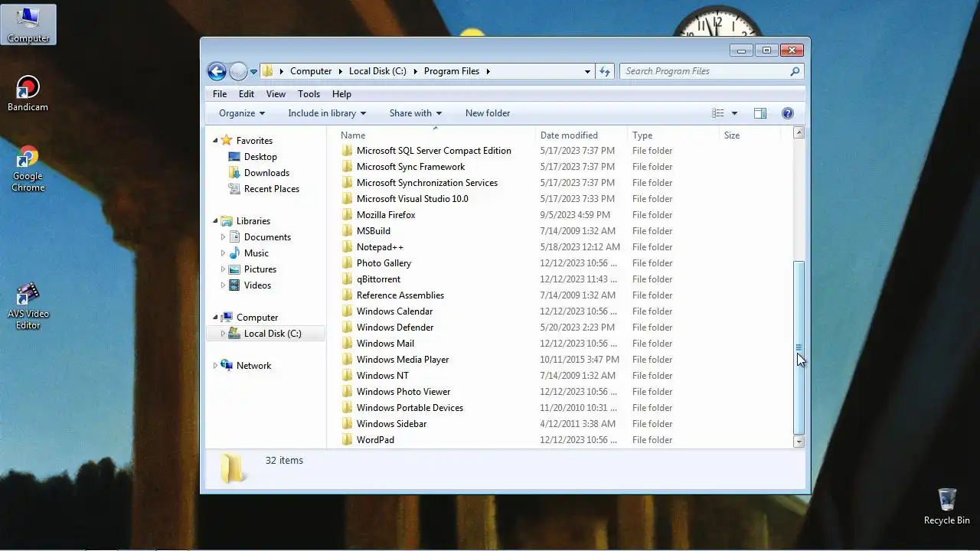Select Desktop under Favorites
980x551 pixels.
[x=260, y=157]
